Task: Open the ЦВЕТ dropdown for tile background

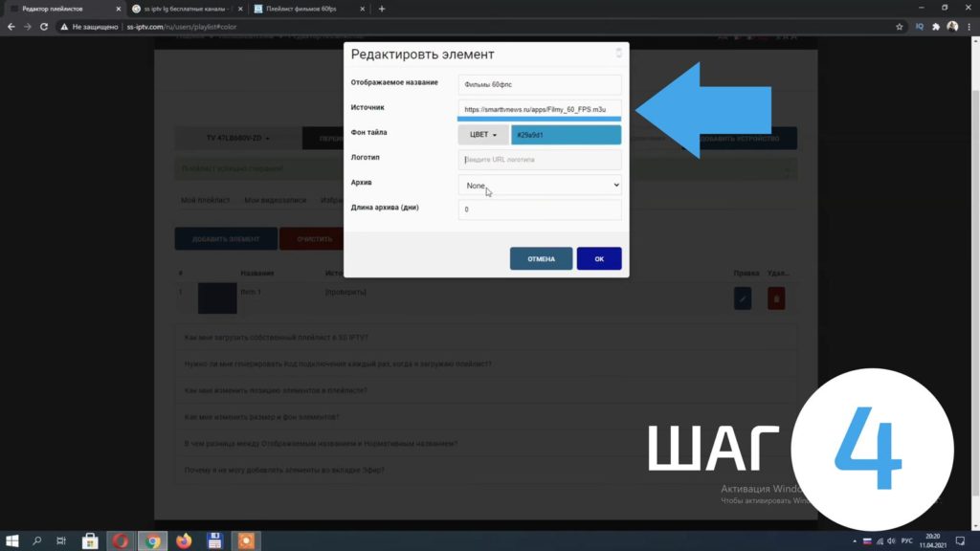Action: [x=483, y=135]
